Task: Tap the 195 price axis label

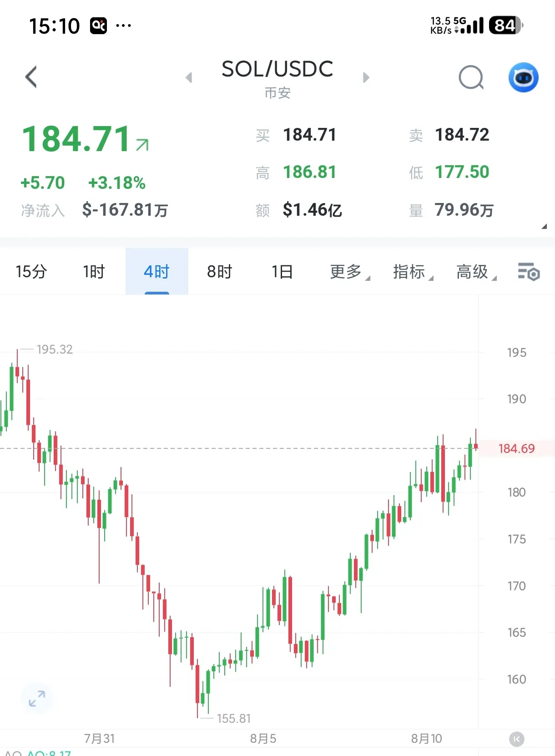Action: click(516, 353)
